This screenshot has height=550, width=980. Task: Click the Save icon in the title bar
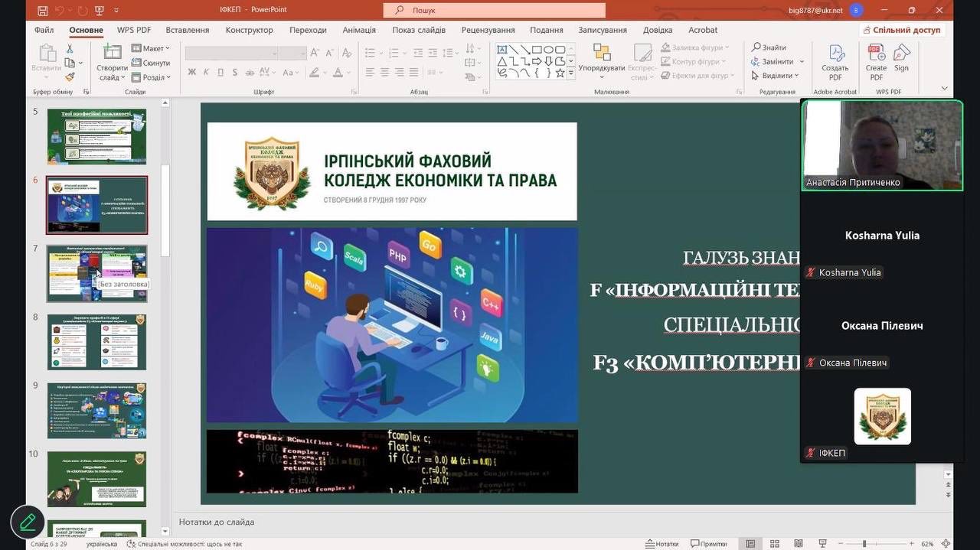point(43,10)
